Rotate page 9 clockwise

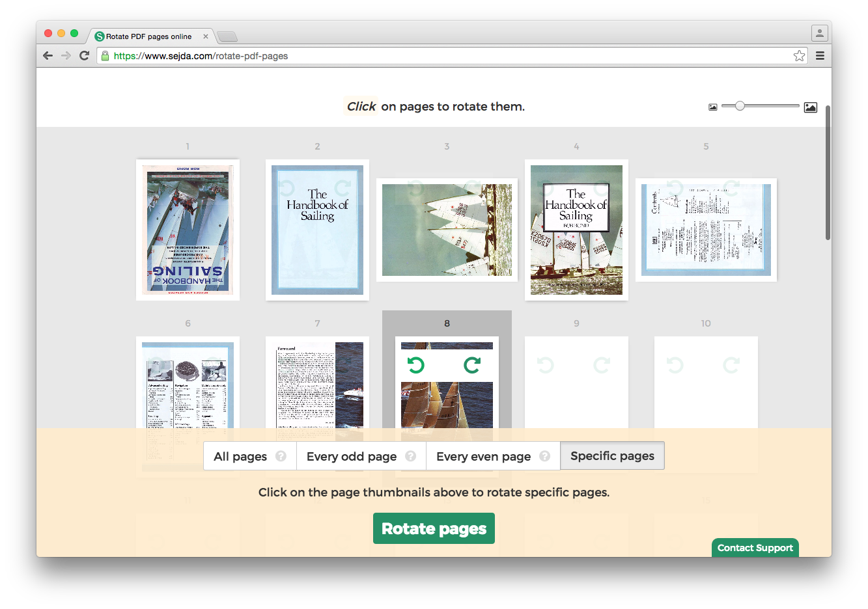[x=602, y=366]
